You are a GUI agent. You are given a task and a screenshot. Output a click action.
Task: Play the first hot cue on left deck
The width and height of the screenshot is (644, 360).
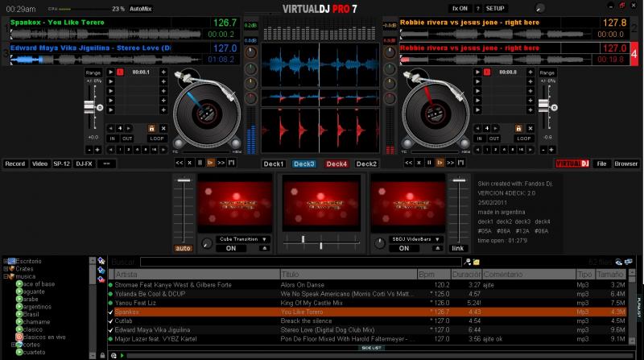pyautogui.click(x=110, y=72)
